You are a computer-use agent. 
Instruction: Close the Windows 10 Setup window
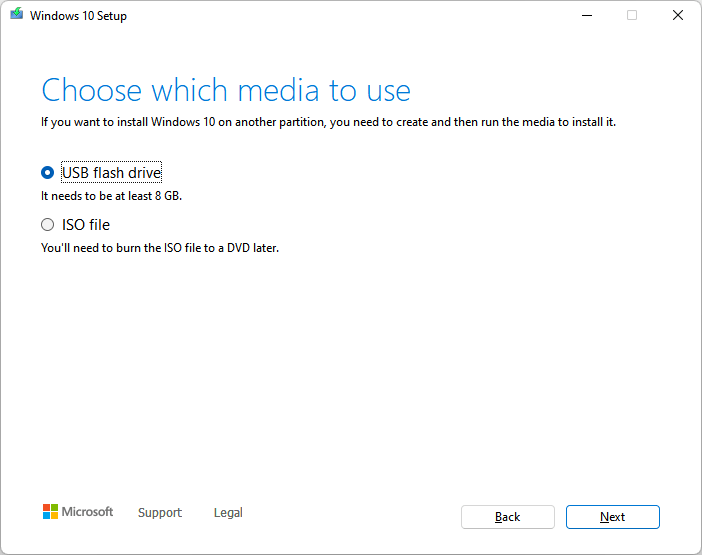(678, 16)
